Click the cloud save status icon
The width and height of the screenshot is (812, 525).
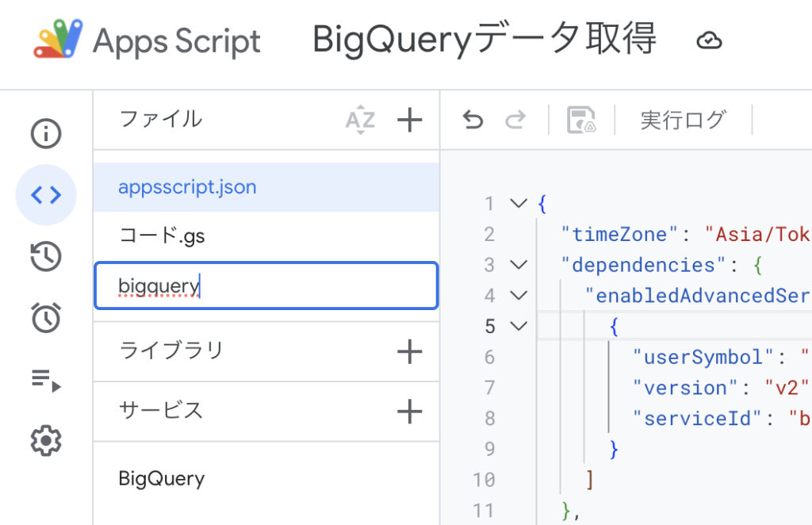click(x=709, y=40)
